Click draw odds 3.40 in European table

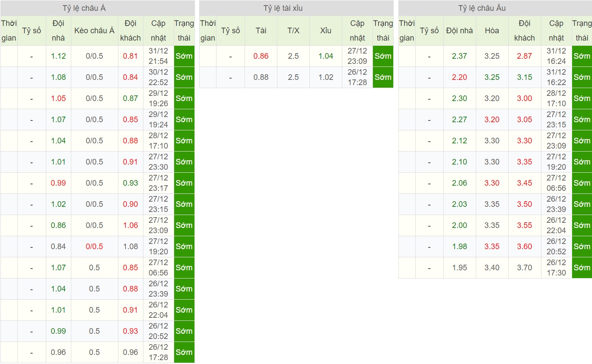[x=492, y=268]
